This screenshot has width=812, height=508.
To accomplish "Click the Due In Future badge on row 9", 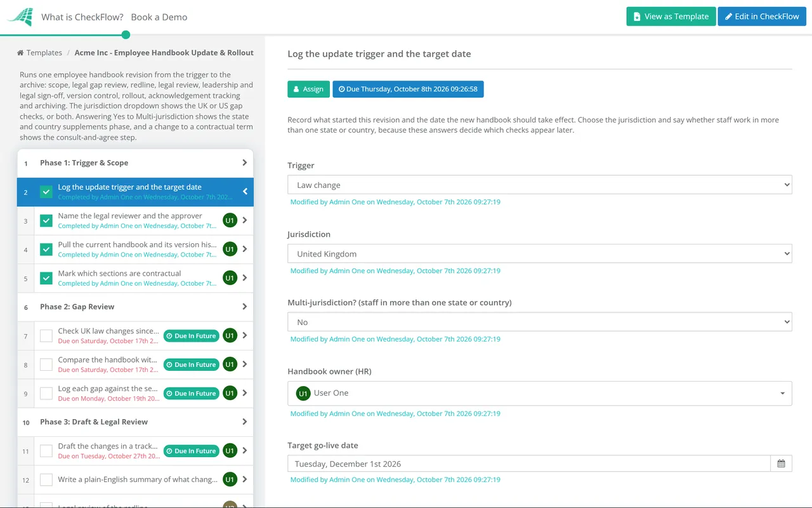I will (191, 393).
